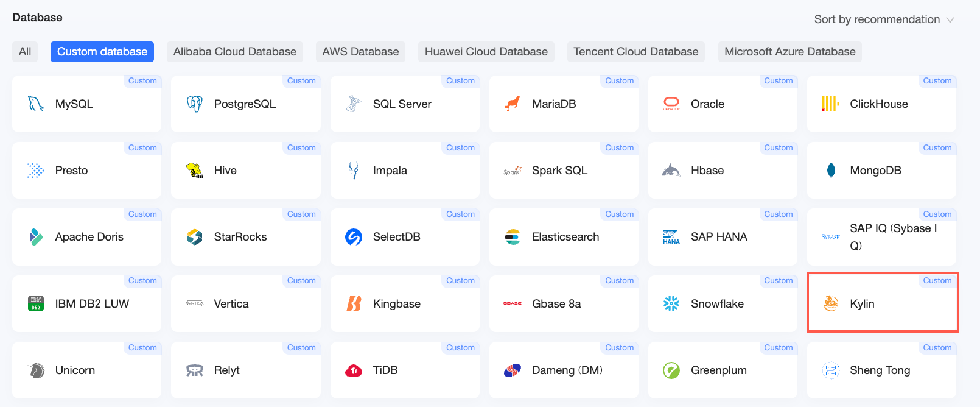Pick the Snowflake label text

[x=717, y=303]
